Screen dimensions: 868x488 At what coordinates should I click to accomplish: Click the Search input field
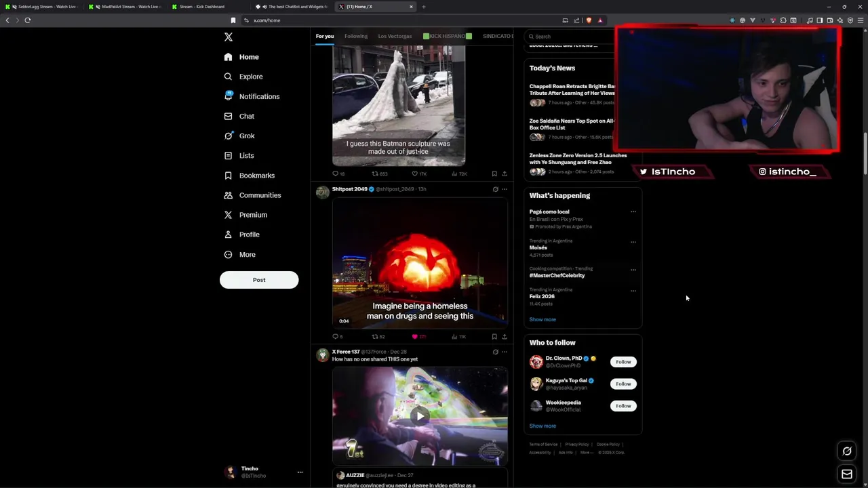[x=573, y=37]
